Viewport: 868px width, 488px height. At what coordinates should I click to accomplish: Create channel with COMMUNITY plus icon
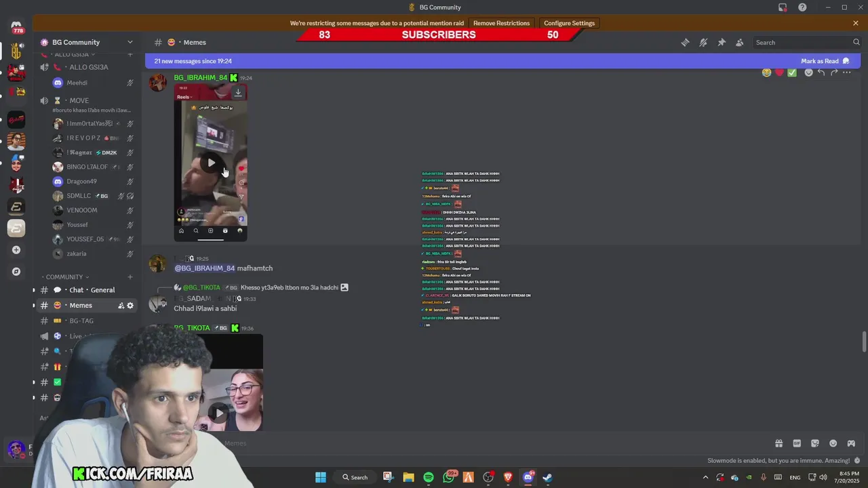[x=130, y=277]
